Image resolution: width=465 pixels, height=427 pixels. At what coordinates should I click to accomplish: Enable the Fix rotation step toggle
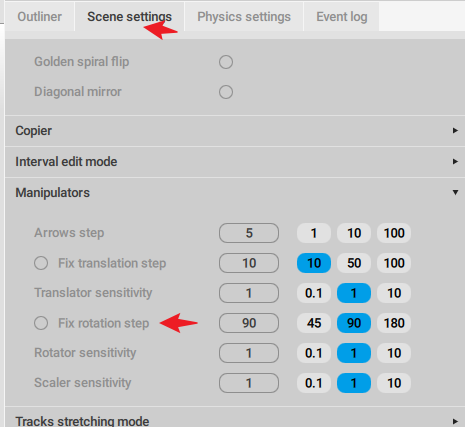coord(41,323)
